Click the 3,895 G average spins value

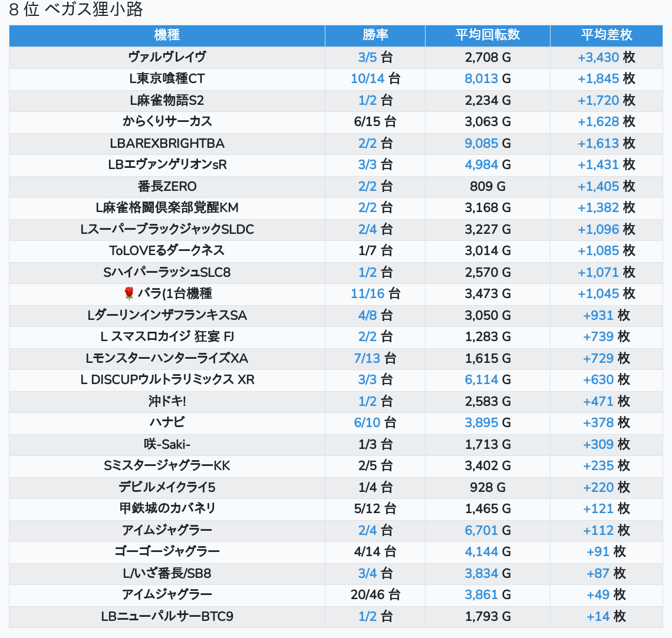[487, 423]
